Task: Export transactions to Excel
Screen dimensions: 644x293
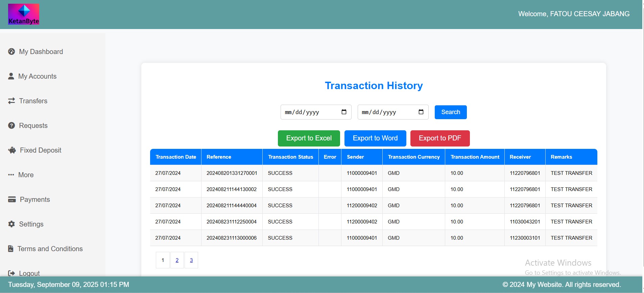Action: pos(309,138)
